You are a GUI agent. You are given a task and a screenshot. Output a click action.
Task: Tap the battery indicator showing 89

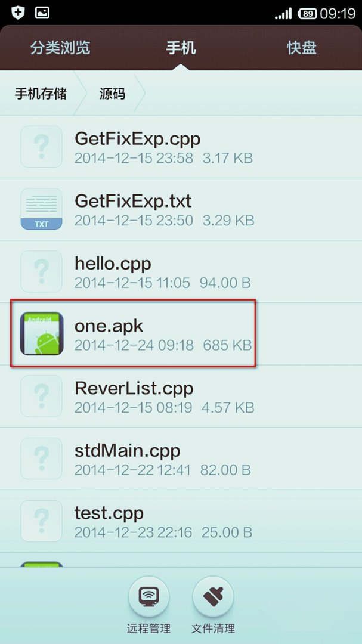307,14
